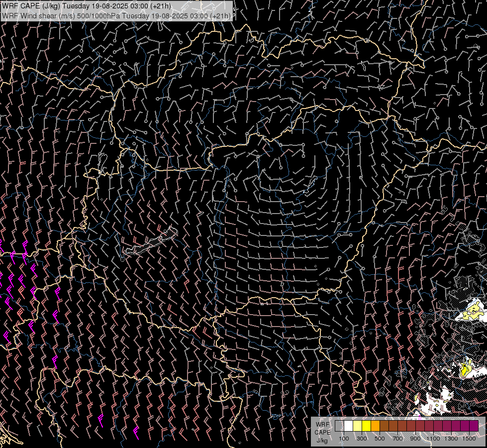The width and height of the screenshot is (487, 448).
Task: Click the legend label 900
Action: 415,439
